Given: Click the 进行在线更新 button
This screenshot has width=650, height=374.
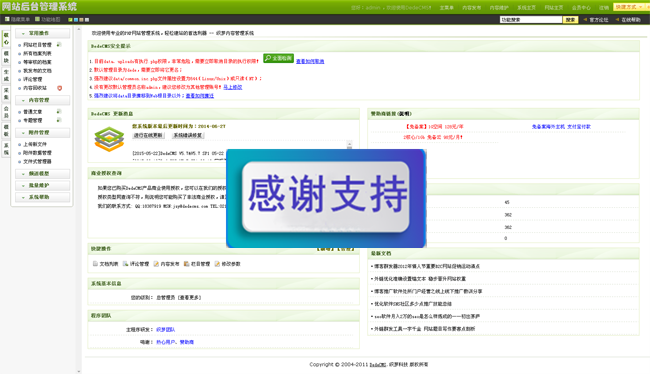Looking at the screenshot, I should coord(148,136).
